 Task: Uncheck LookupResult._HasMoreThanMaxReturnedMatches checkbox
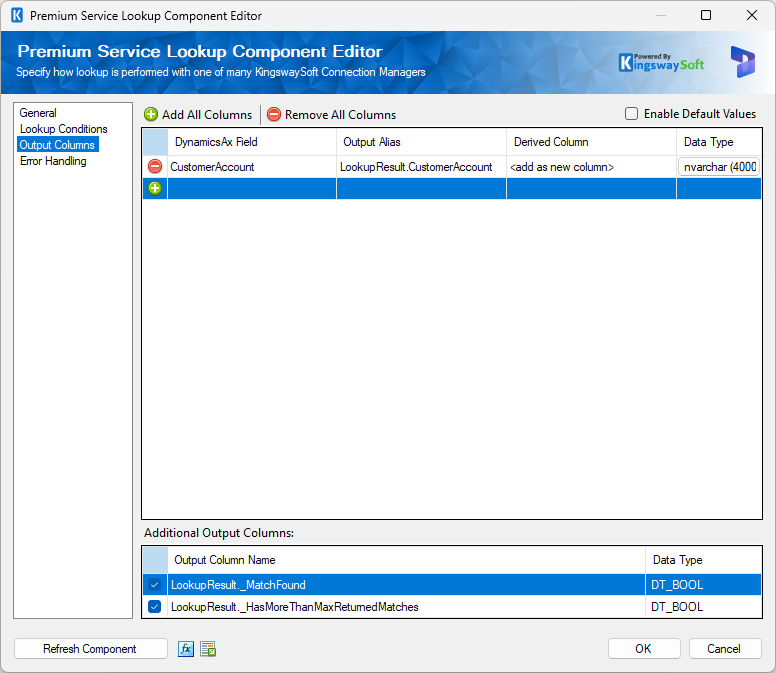[x=154, y=607]
